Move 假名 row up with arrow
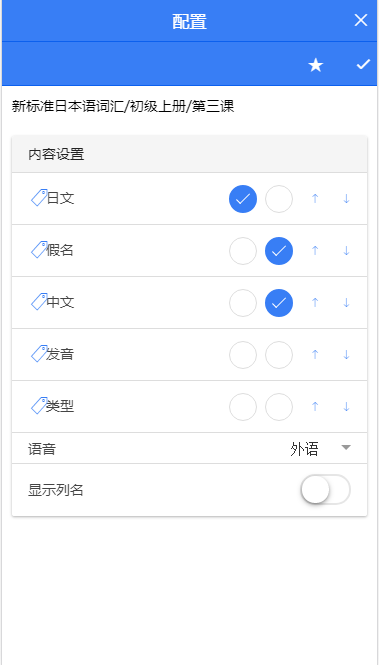Screen dimensions: 379x665 tap(315, 251)
